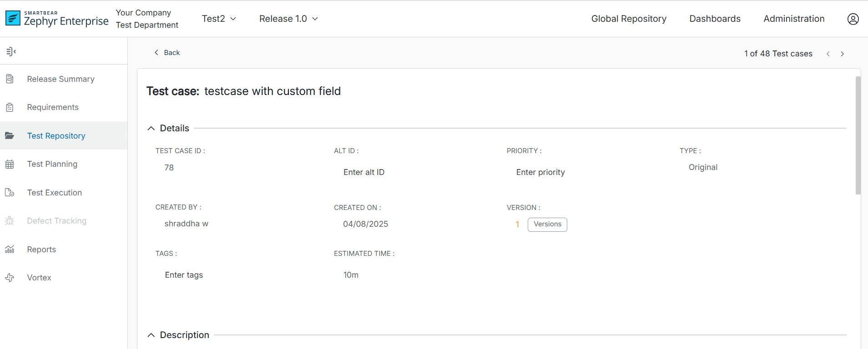The image size is (868, 349).
Task: Click the Test Execution icon
Action: [10, 193]
